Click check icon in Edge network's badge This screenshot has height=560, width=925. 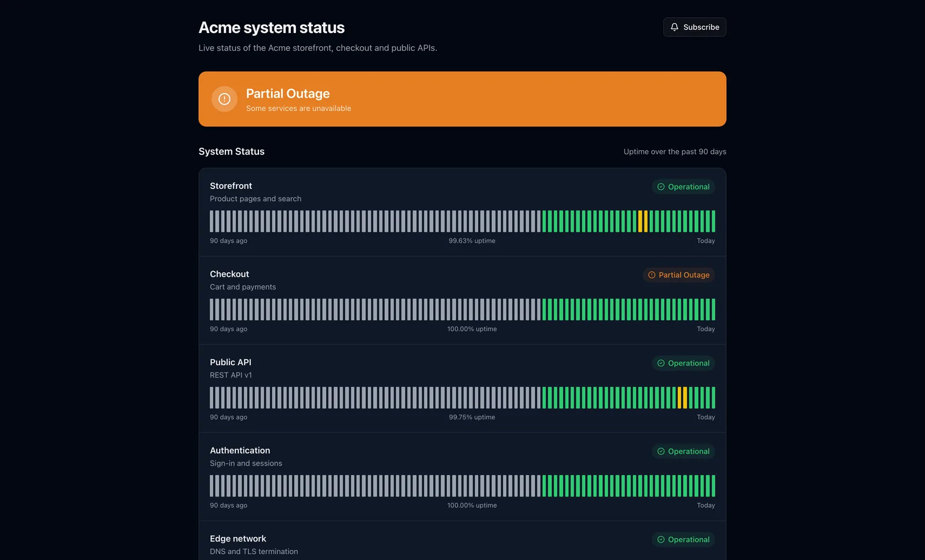pos(661,540)
